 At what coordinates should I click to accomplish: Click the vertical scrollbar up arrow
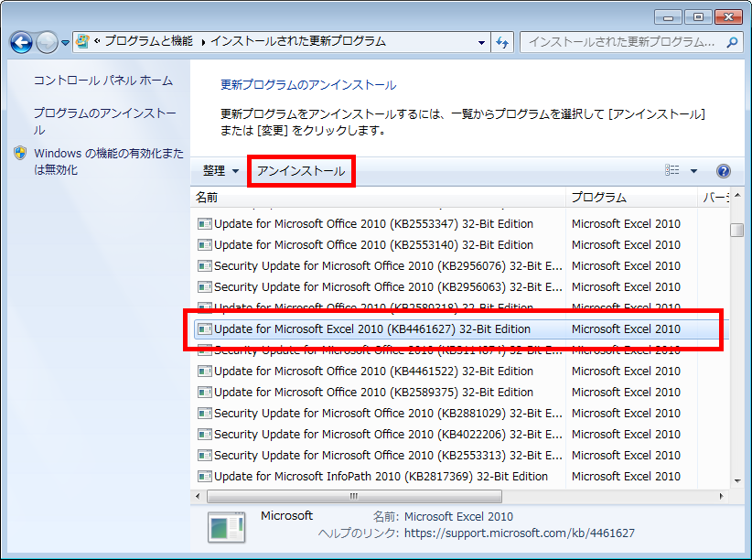(x=737, y=195)
